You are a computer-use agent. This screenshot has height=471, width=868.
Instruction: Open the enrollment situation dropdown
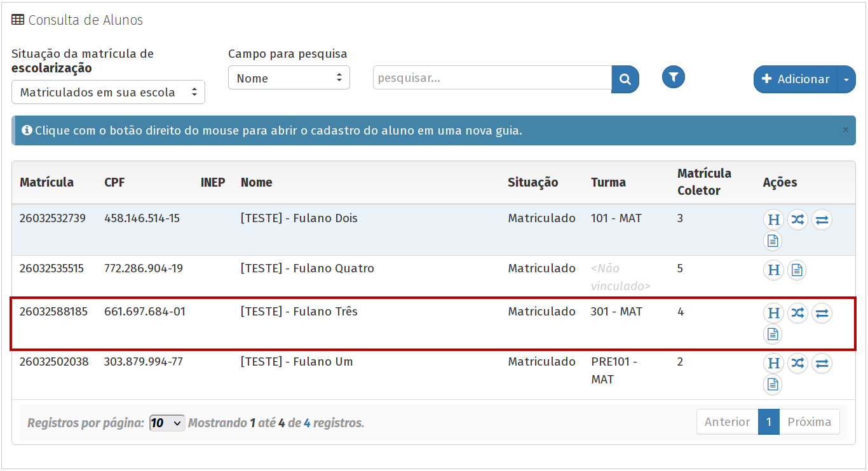pos(108,92)
